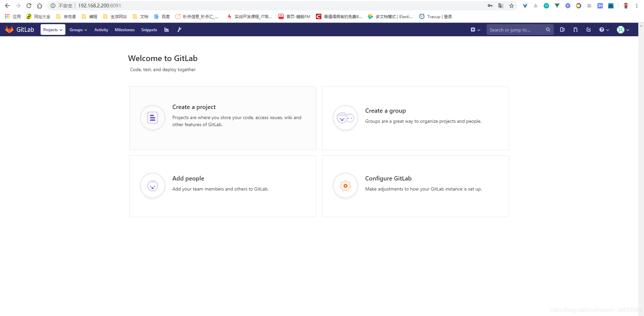Image resolution: width=644 pixels, height=316 pixels.
Task: Go back in the browser
Action: pos(7,6)
